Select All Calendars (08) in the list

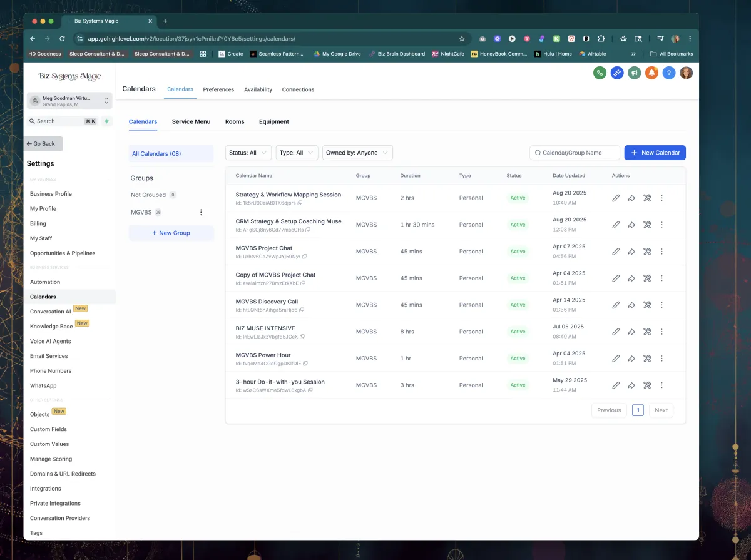pyautogui.click(x=171, y=154)
